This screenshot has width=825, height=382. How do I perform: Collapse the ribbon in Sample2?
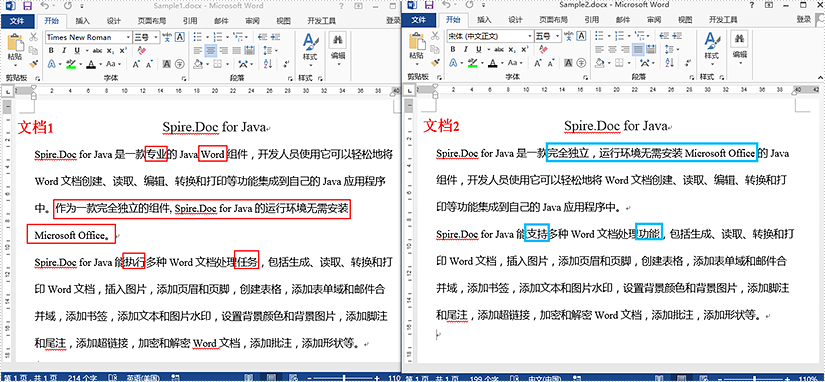(x=820, y=78)
